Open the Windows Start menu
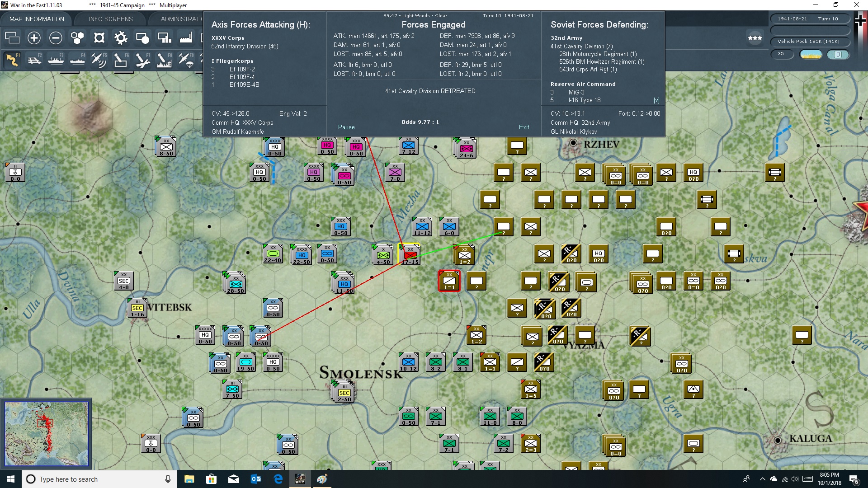868x488 pixels. coord(11,479)
